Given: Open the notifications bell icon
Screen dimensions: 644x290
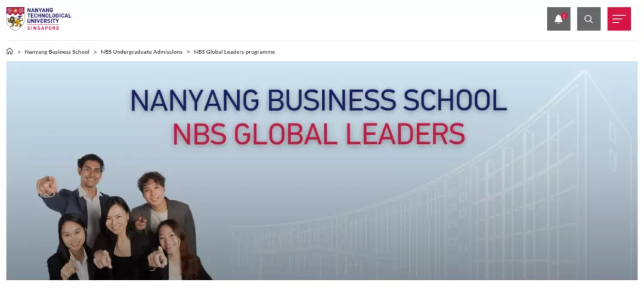Looking at the screenshot, I should point(559,19).
